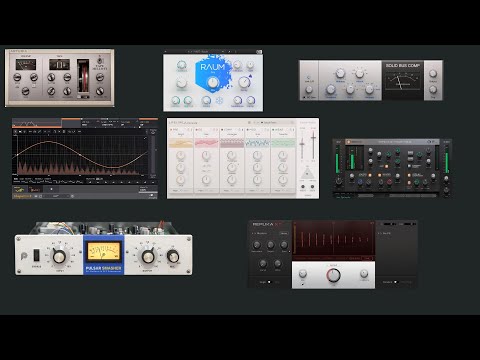Click the top-left knob in RAUM
This screenshot has width=480, height=360.
coord(181,65)
